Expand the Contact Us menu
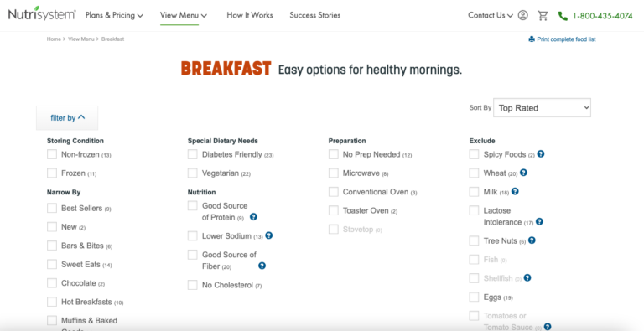The width and height of the screenshot is (644, 331). point(491,15)
